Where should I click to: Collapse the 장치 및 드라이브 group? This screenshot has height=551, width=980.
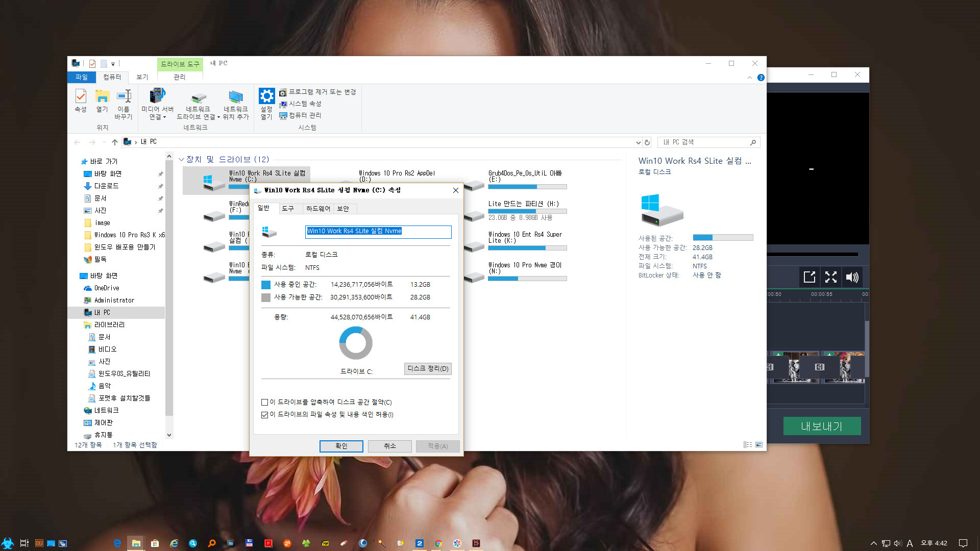[x=181, y=160]
